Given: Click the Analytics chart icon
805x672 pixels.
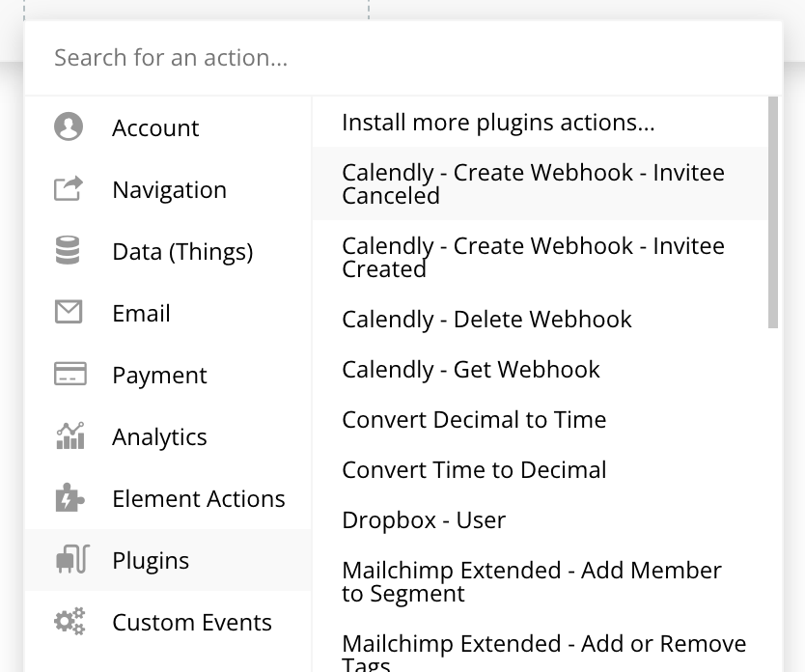Looking at the screenshot, I should tap(69, 435).
